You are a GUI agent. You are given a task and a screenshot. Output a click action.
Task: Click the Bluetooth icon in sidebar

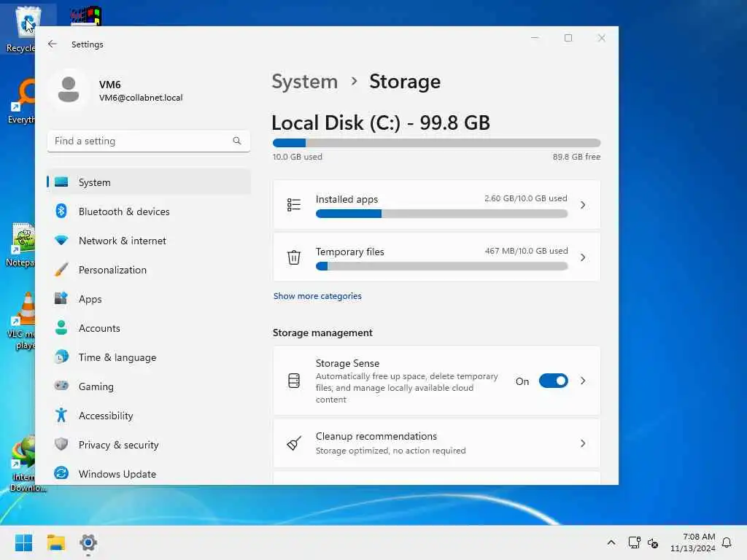pos(61,211)
